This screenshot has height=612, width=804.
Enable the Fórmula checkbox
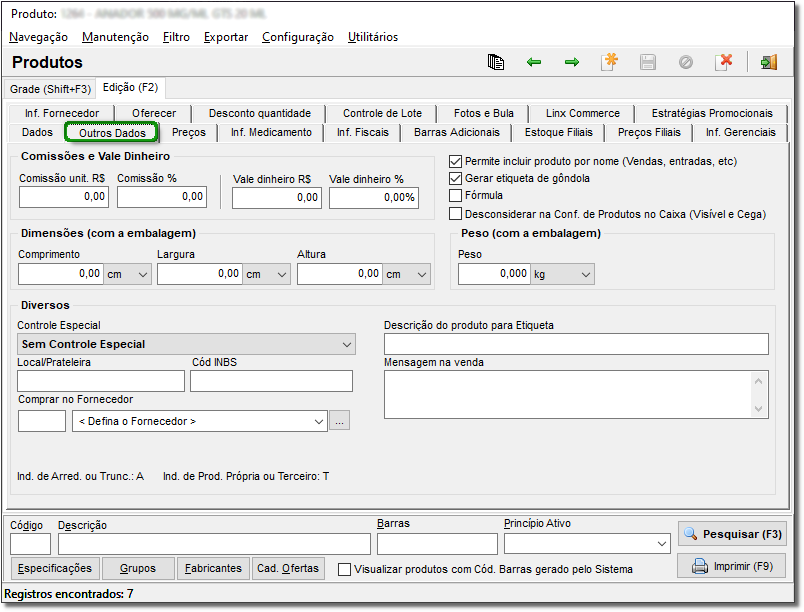pyautogui.click(x=456, y=196)
